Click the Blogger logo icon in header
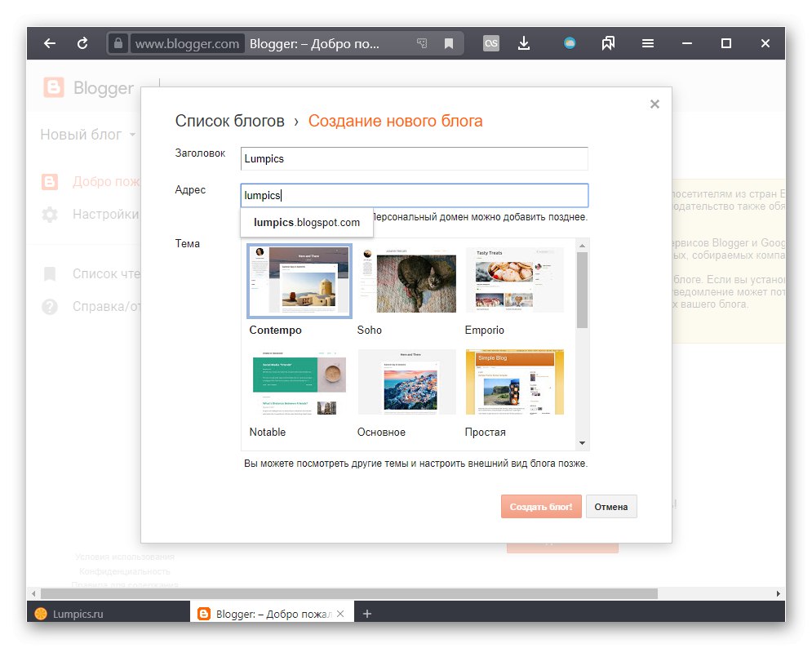Viewport: 812px width, 648px height. [54, 87]
